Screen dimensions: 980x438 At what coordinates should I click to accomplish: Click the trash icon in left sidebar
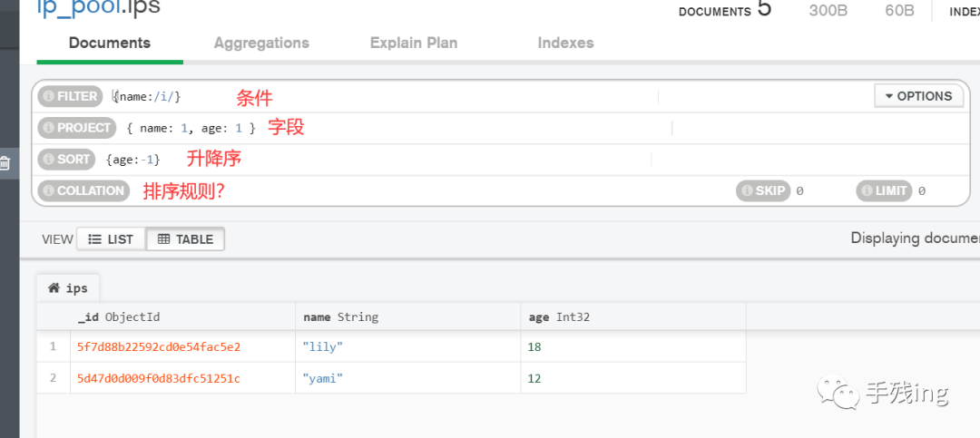(x=5, y=164)
